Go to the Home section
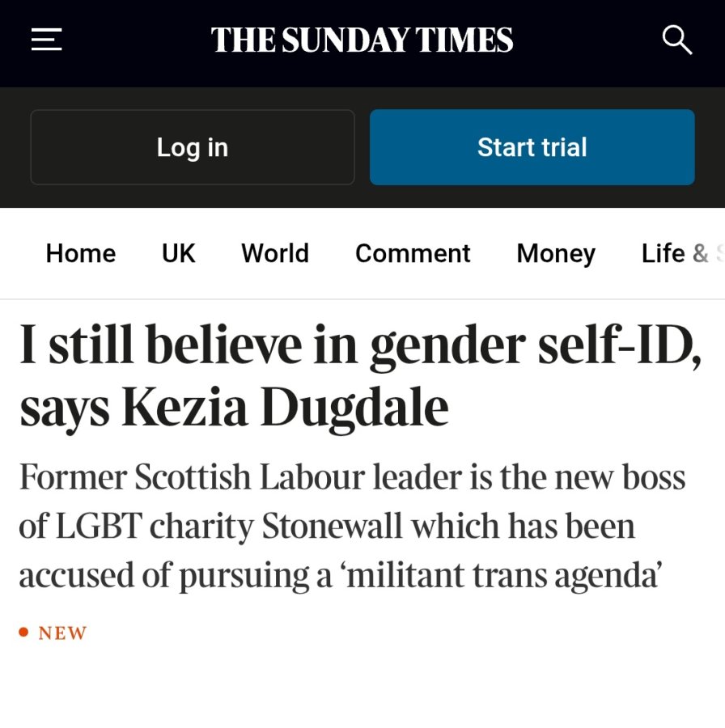Image resolution: width=725 pixels, height=728 pixels. coord(81,253)
